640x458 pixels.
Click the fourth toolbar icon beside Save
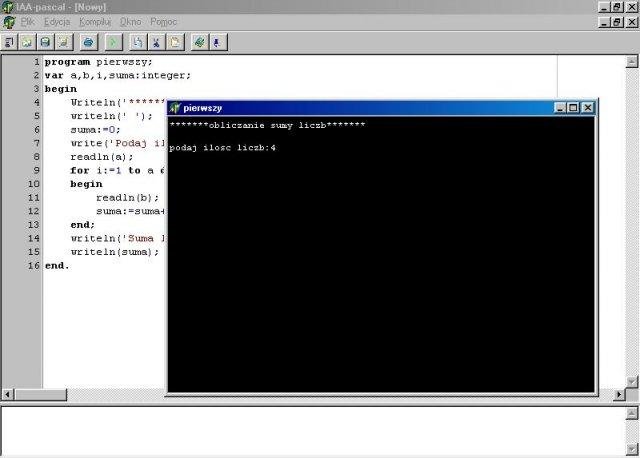click(64, 42)
